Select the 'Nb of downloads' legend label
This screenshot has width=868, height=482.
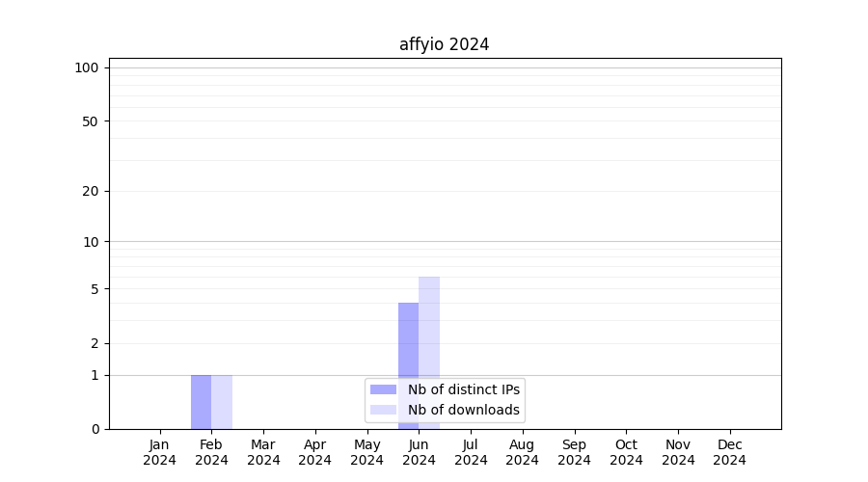463,410
